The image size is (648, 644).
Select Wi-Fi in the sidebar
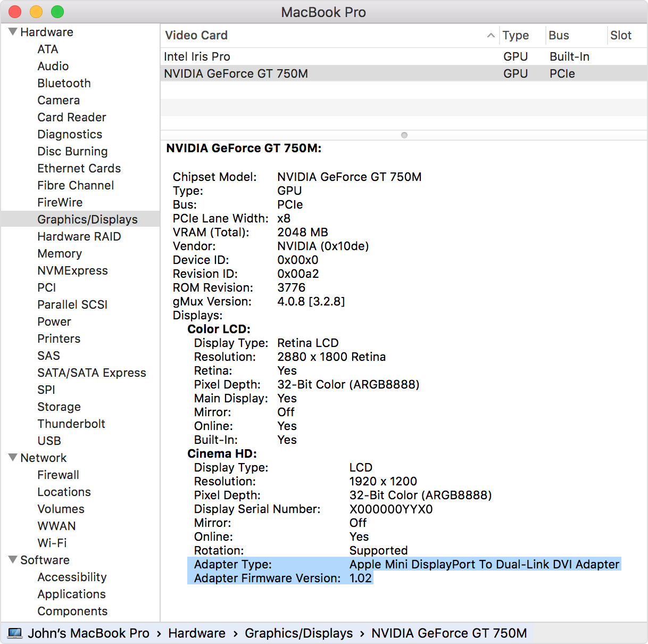[52, 543]
